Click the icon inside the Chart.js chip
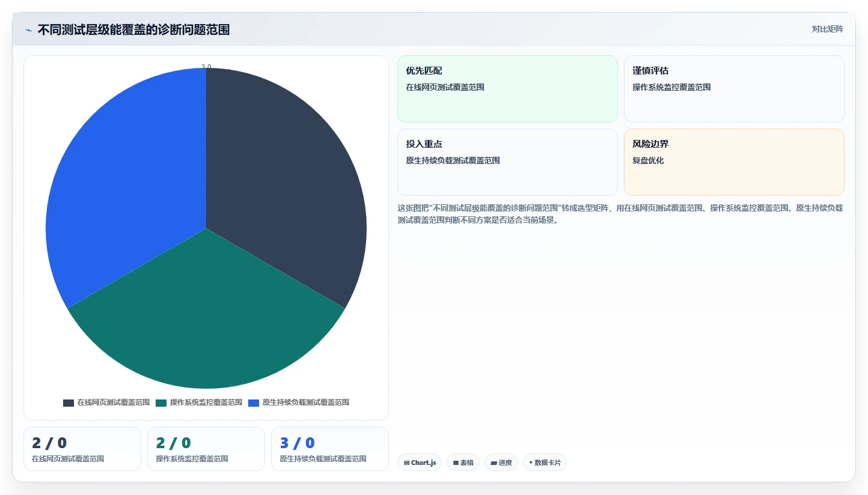This screenshot has height=495, width=868. coord(406,463)
